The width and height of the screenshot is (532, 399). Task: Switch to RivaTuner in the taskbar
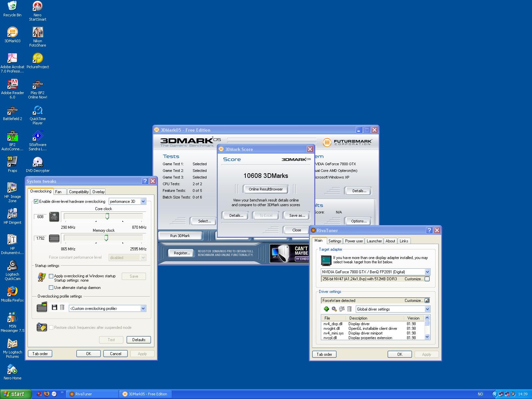click(92, 394)
